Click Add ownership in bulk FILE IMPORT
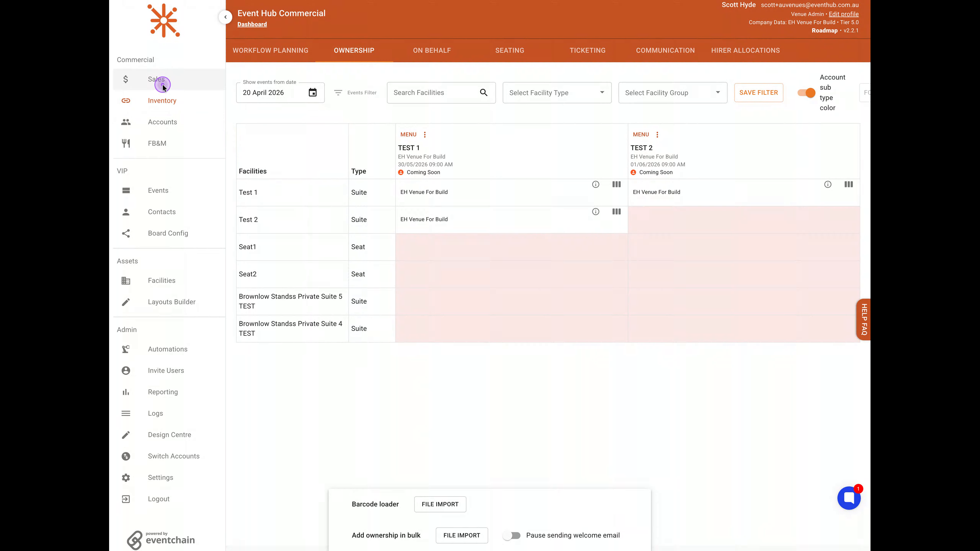Screen dimensions: 980x551 click(x=461, y=536)
